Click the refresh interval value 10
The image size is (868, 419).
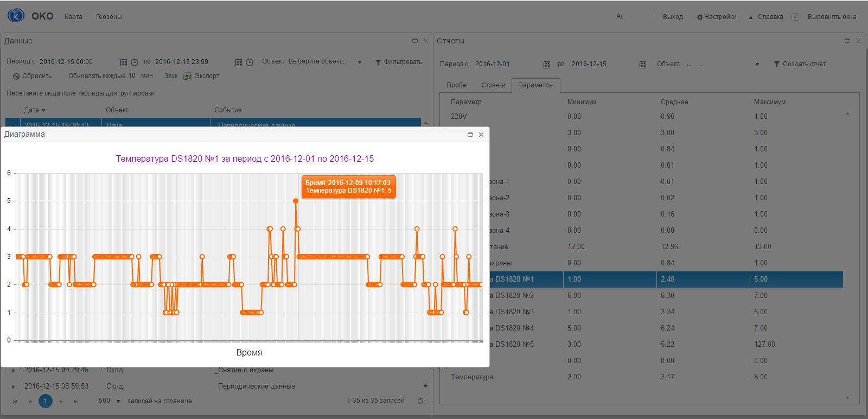click(x=132, y=75)
